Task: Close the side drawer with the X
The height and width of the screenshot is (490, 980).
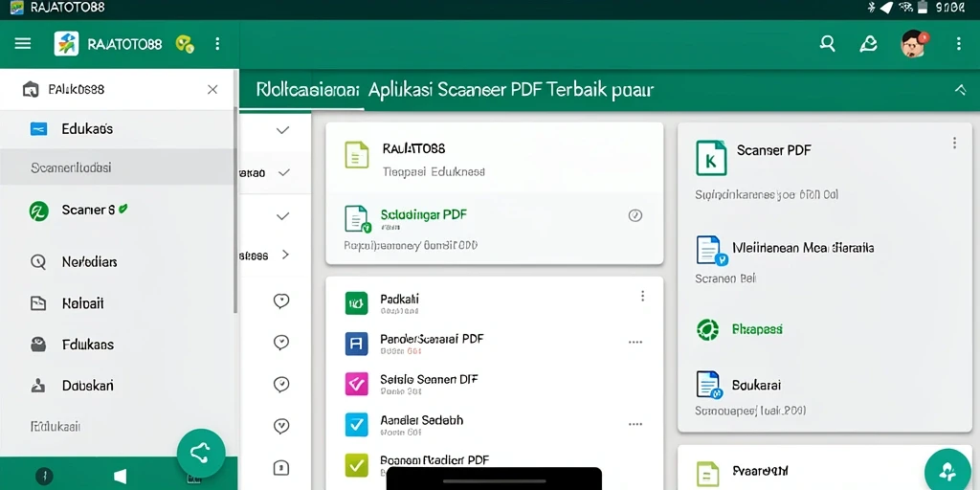Action: click(x=212, y=89)
